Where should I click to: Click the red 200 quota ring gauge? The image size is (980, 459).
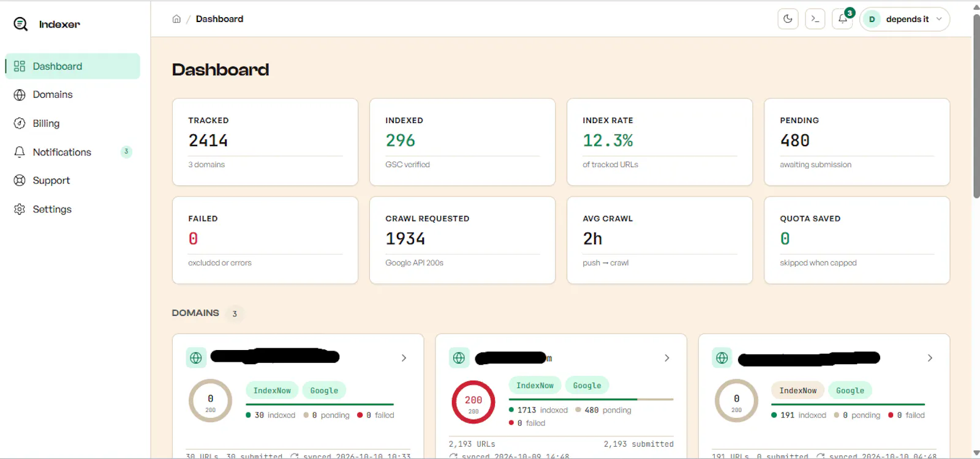coord(473,403)
